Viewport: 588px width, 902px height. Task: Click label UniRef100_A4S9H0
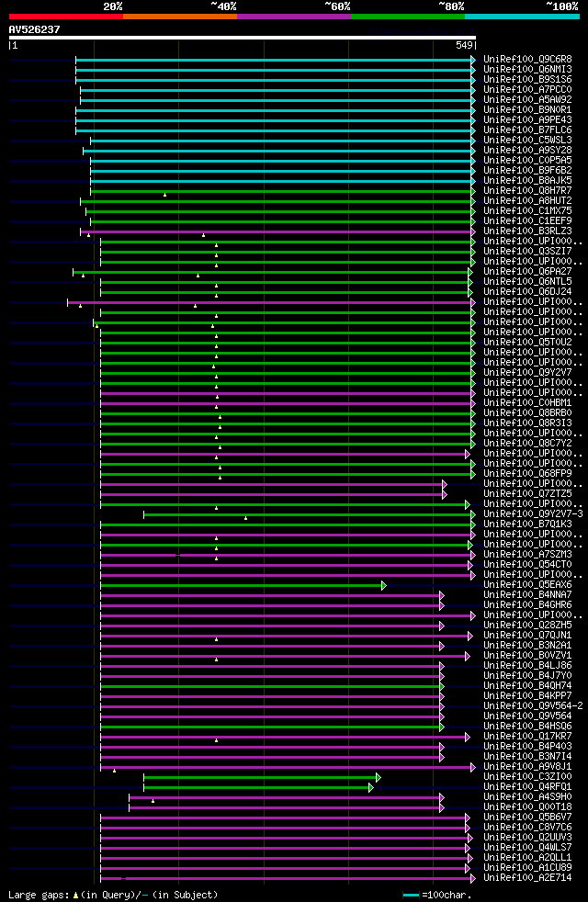527,797
